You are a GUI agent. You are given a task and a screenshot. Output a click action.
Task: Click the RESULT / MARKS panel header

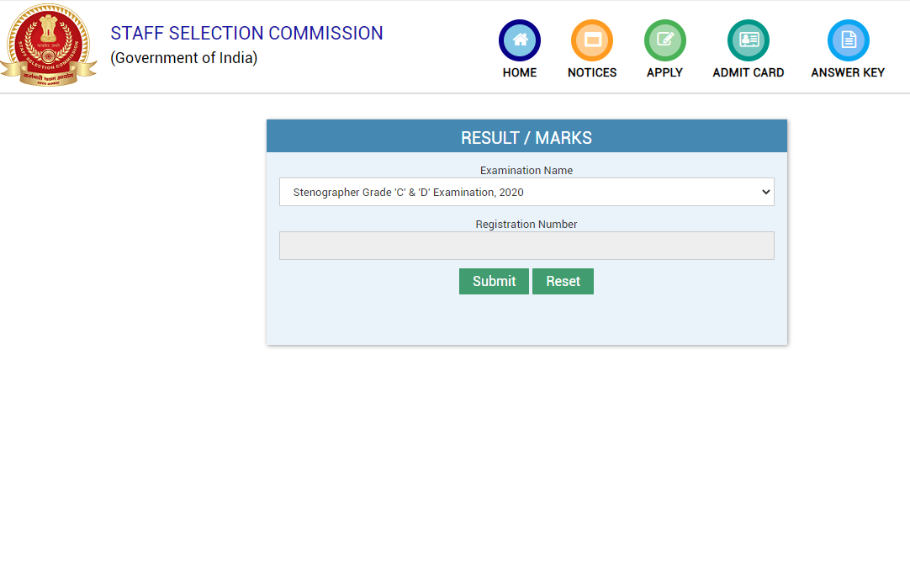[x=526, y=137]
